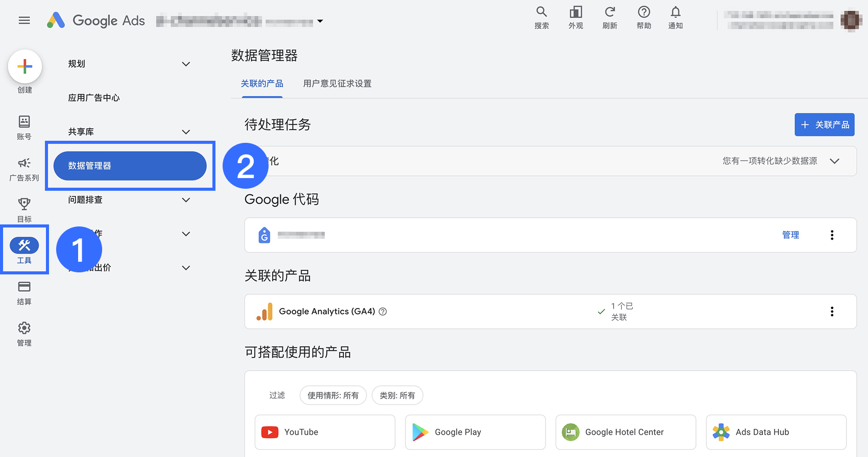Expand the planning (规划) menu group

[186, 64]
